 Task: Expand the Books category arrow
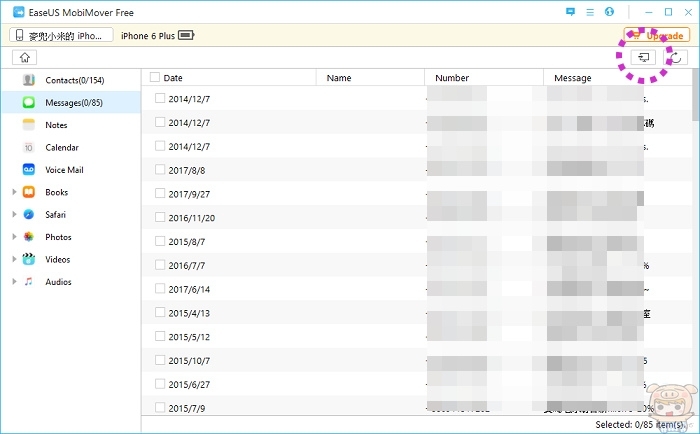(14, 192)
